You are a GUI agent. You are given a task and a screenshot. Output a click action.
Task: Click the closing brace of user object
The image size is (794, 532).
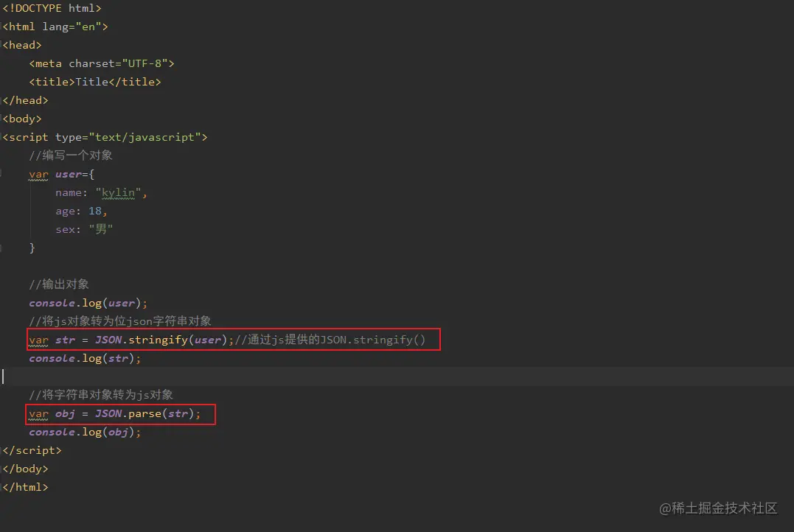point(32,248)
